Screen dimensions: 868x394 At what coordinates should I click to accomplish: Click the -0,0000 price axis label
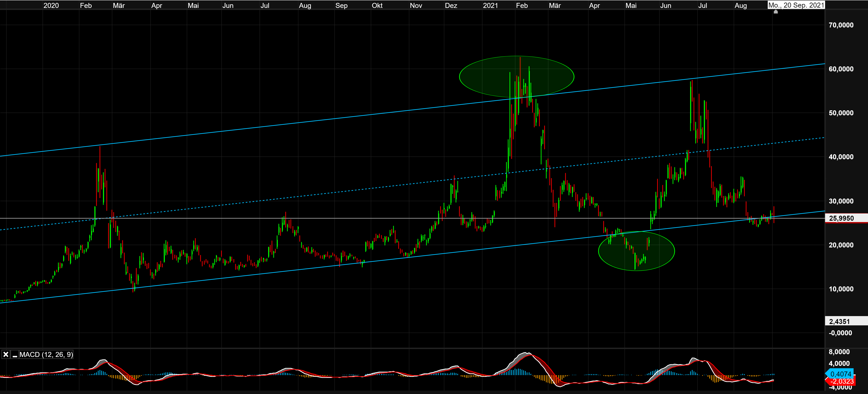click(x=840, y=333)
